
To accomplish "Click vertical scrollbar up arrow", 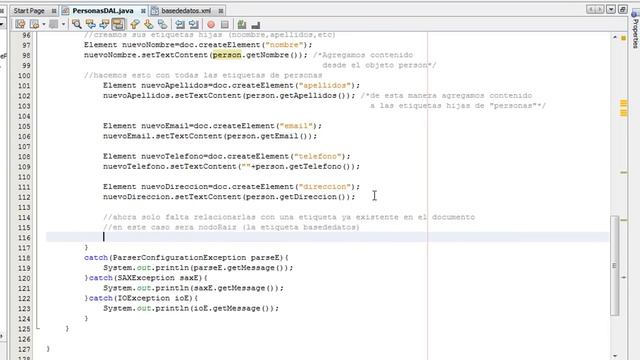I will 615,37.
